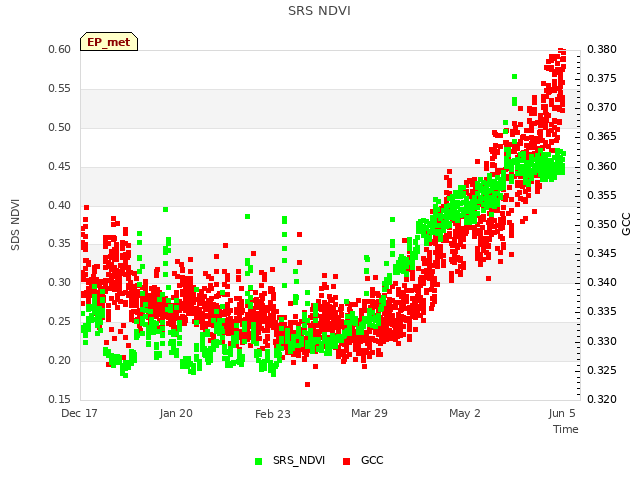Viewport: 640px width, 480px height.
Task: Click the 0.320 right axis value
Action: tap(602, 399)
